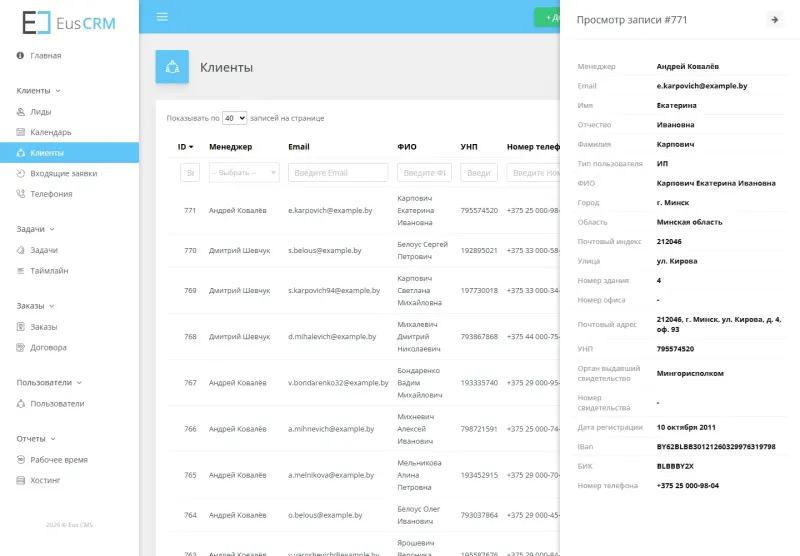Click the blue Клиенты page header icon
This screenshot has height=556, width=800.
[x=172, y=67]
